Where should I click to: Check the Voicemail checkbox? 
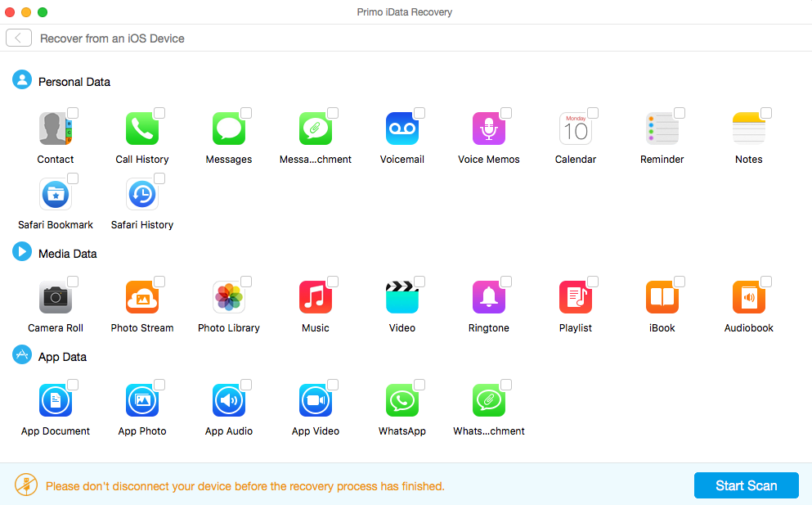(x=419, y=113)
